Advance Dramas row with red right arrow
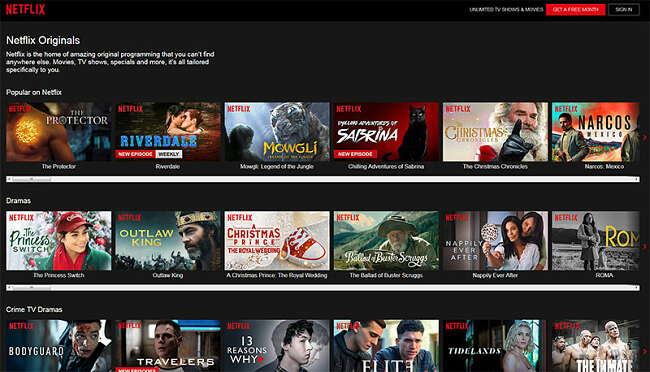This screenshot has height=372, width=650. (x=645, y=246)
